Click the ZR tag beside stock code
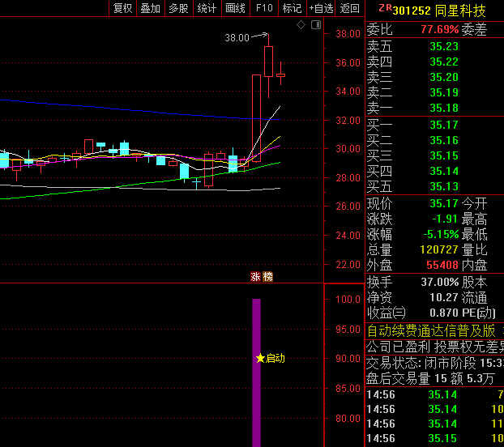 (385, 8)
